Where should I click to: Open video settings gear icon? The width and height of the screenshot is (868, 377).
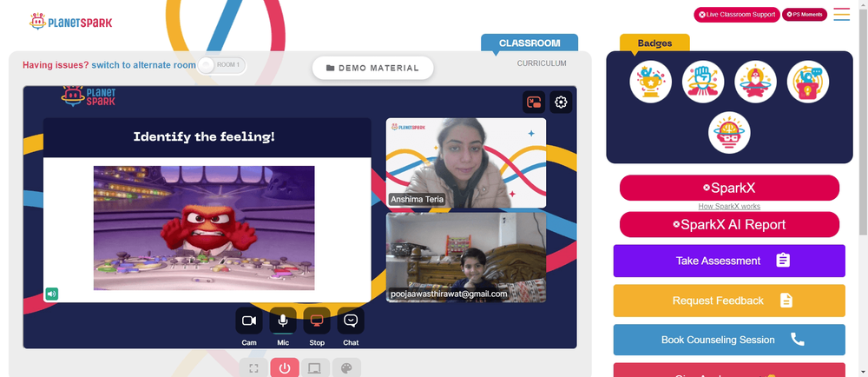click(x=561, y=102)
